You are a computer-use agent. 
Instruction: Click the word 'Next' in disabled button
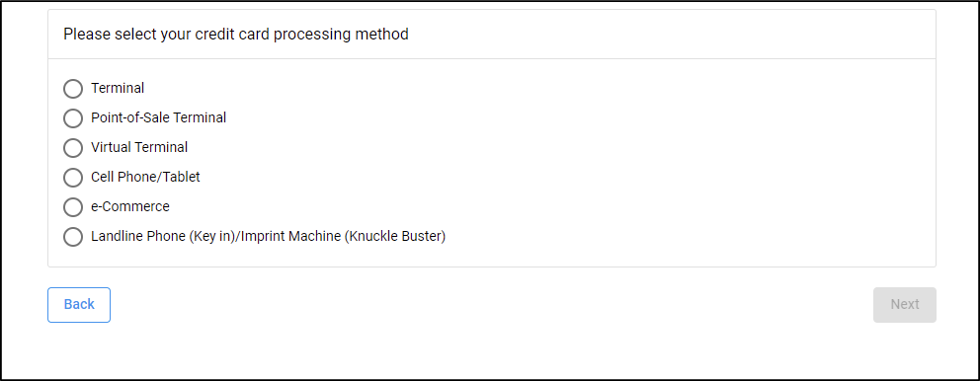click(904, 304)
